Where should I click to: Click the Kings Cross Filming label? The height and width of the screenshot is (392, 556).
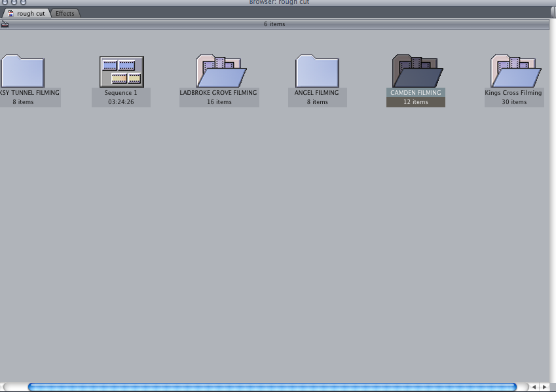(513, 92)
